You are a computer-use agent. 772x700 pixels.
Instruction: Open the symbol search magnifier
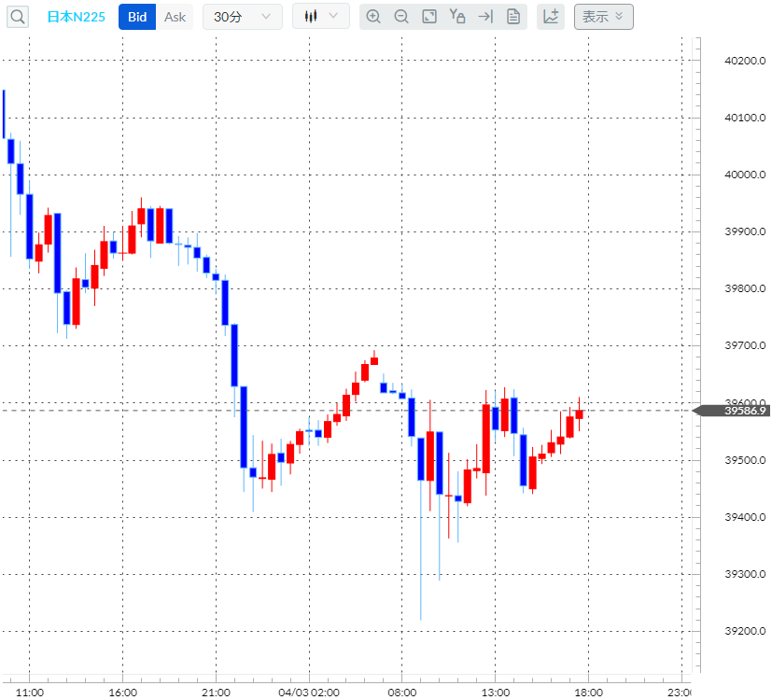point(18,17)
